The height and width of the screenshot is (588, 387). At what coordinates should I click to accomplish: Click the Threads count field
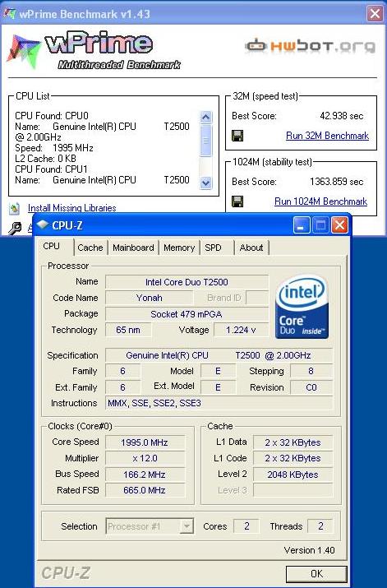320,526
